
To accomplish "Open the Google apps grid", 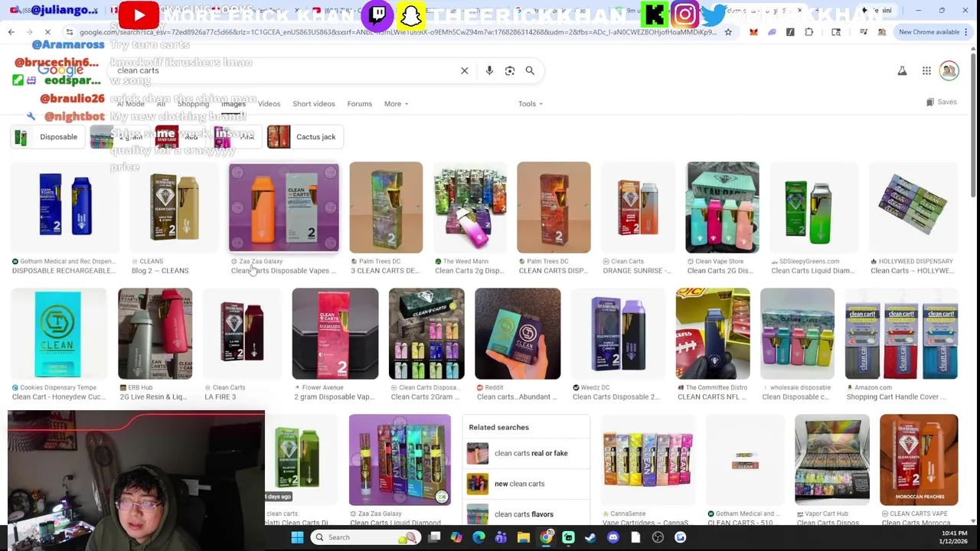I will 926,70.
